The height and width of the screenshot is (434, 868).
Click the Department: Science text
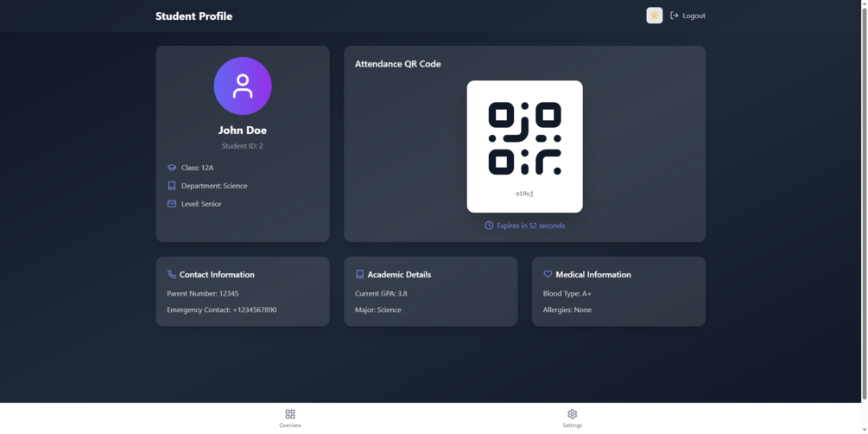click(x=214, y=186)
